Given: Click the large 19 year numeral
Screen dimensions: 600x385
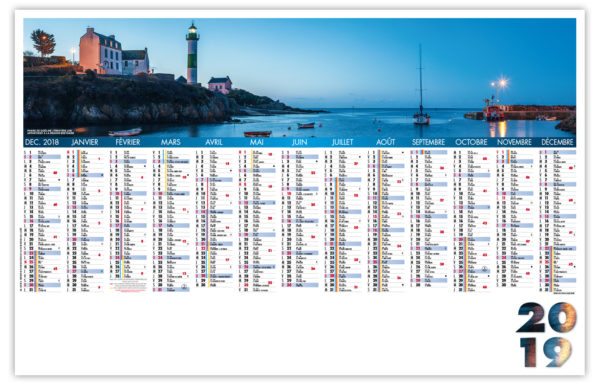Looking at the screenshot, I should coord(546,352).
